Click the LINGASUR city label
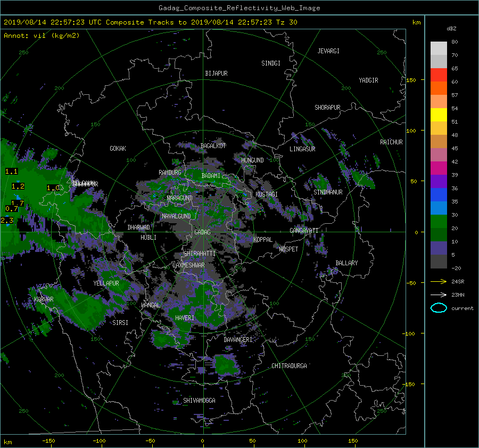This screenshot has height=448, width=479. [302, 149]
